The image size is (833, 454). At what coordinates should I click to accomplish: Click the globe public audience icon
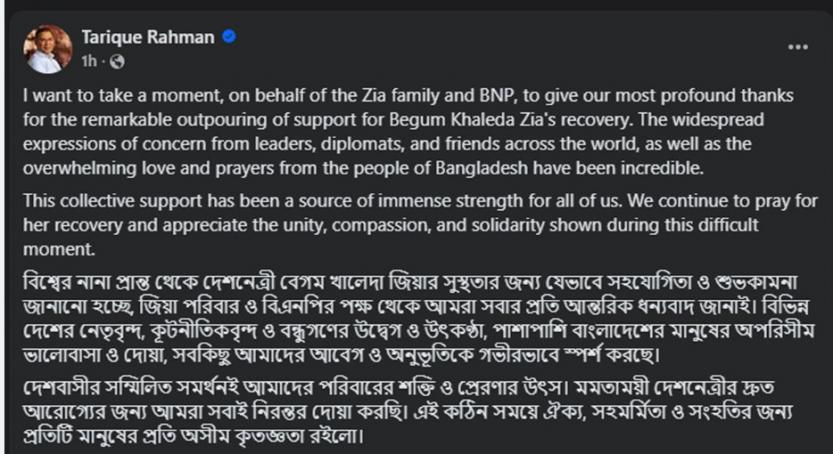[117, 63]
